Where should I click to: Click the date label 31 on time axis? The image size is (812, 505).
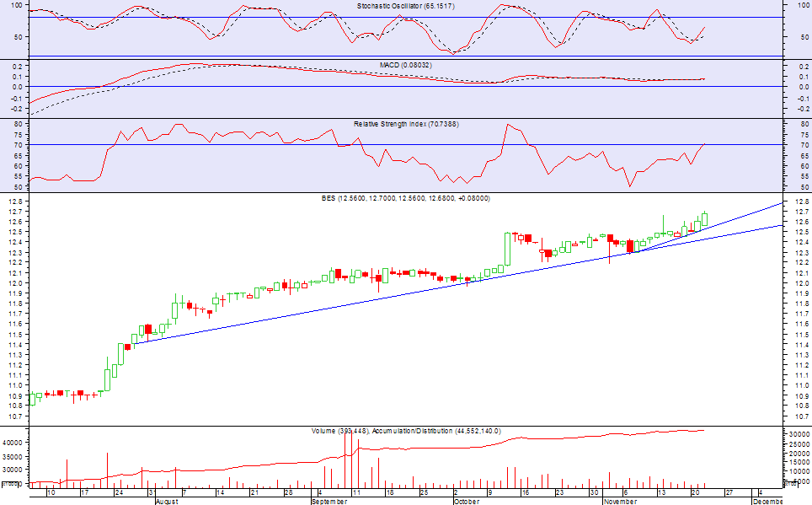(152, 492)
